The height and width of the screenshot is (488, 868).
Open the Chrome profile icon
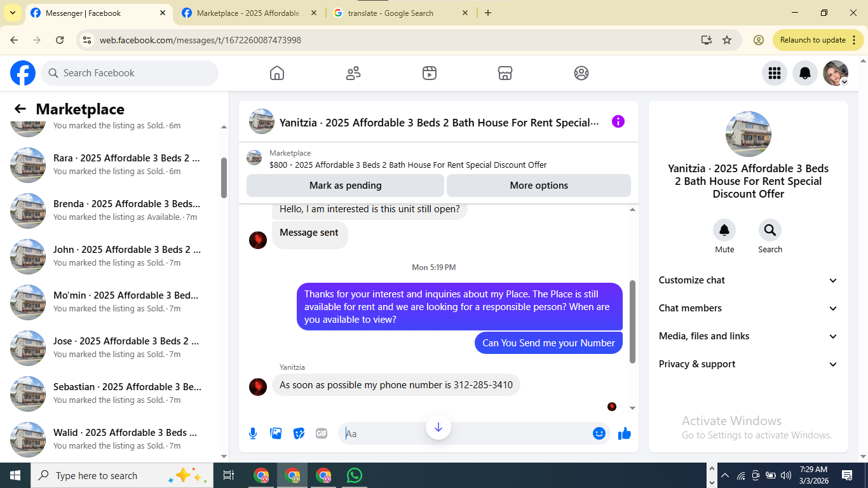[x=758, y=40]
